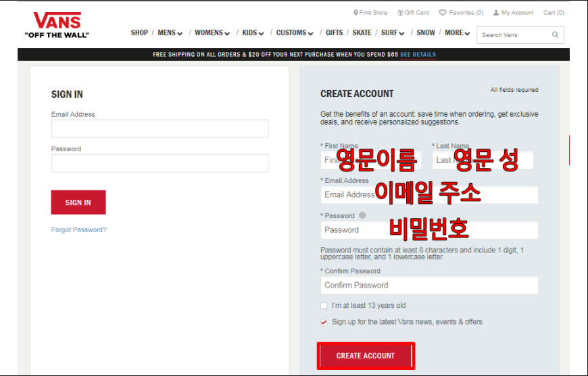Open the Cart (0) link
Image resolution: width=588 pixels, height=376 pixels.
[554, 13]
